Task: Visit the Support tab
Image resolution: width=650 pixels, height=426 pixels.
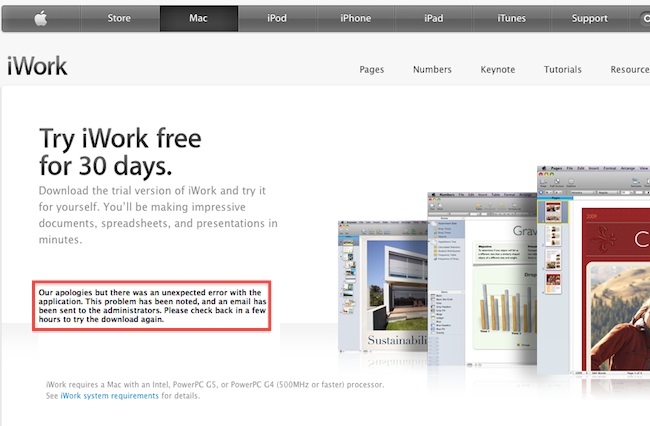Action: [x=589, y=18]
